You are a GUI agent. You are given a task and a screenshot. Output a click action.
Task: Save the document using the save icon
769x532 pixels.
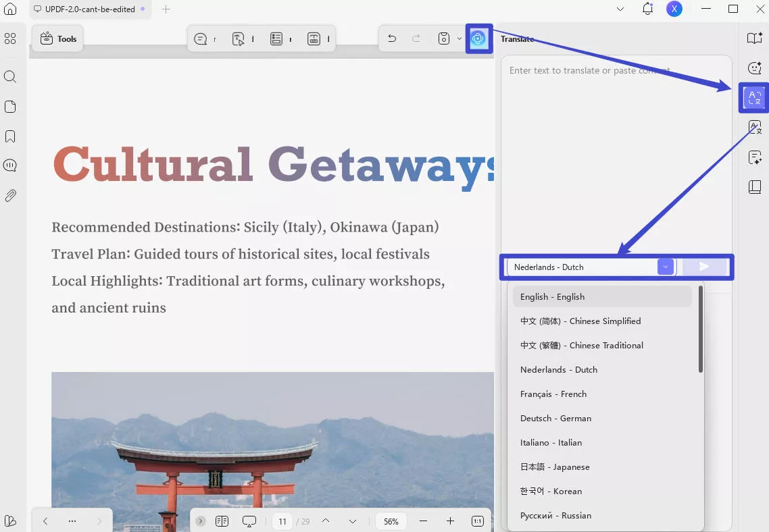pos(443,38)
